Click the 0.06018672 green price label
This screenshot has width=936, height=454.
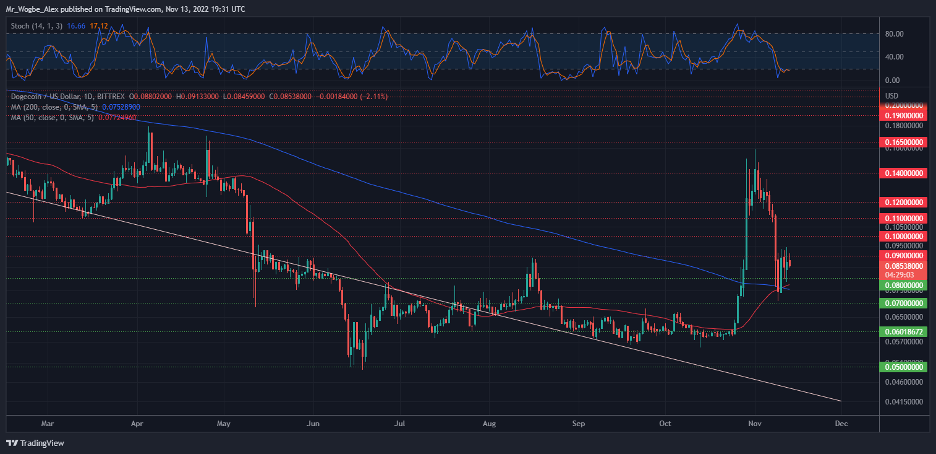904,330
